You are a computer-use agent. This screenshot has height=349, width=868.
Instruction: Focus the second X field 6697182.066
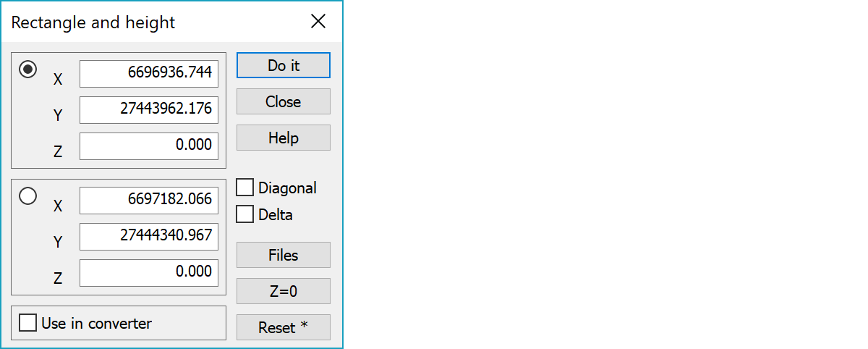149,201
